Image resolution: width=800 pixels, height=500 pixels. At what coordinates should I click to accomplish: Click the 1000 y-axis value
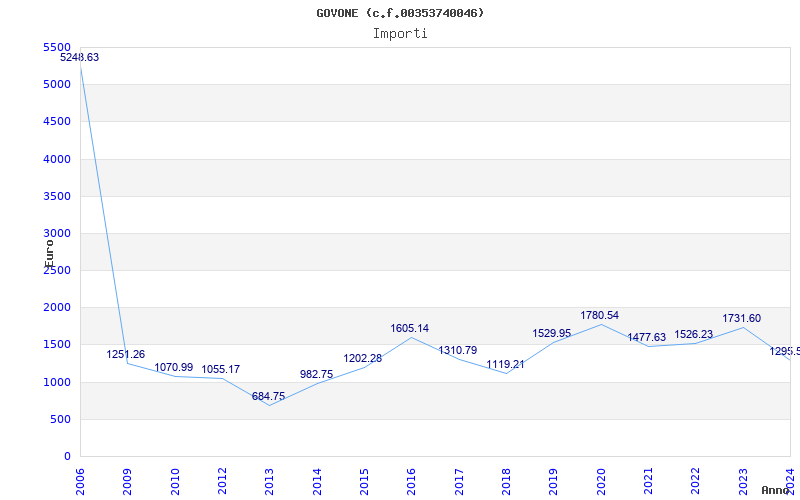57,382
